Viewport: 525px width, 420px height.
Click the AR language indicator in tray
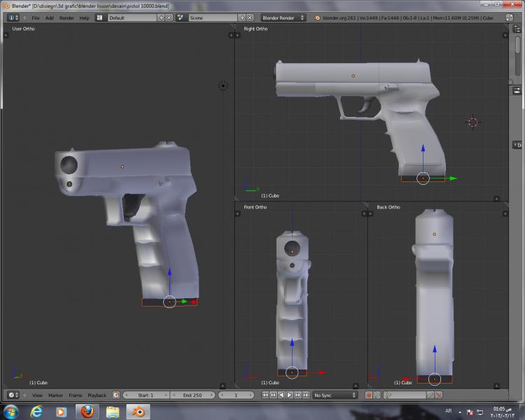coord(448,411)
